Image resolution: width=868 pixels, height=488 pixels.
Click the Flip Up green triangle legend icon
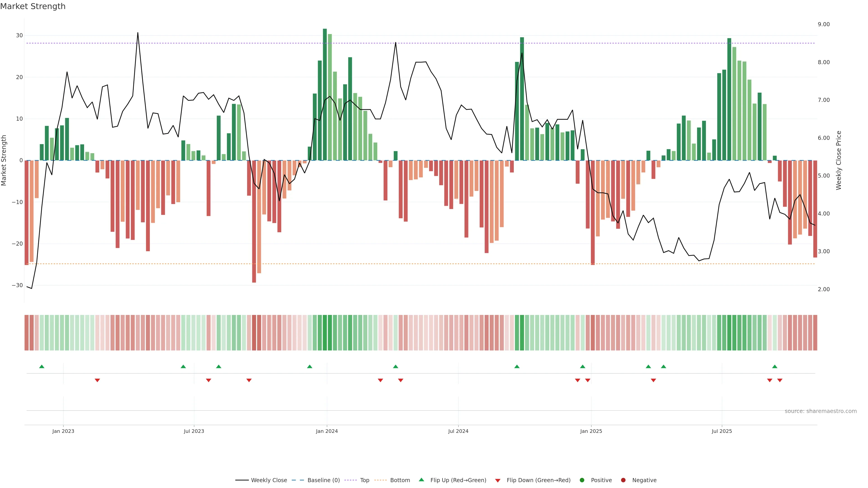(x=421, y=480)
